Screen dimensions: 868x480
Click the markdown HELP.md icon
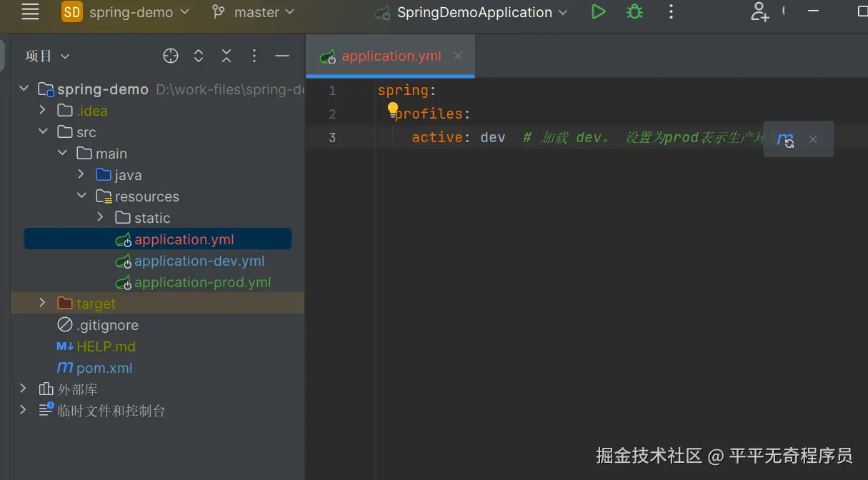coord(65,346)
